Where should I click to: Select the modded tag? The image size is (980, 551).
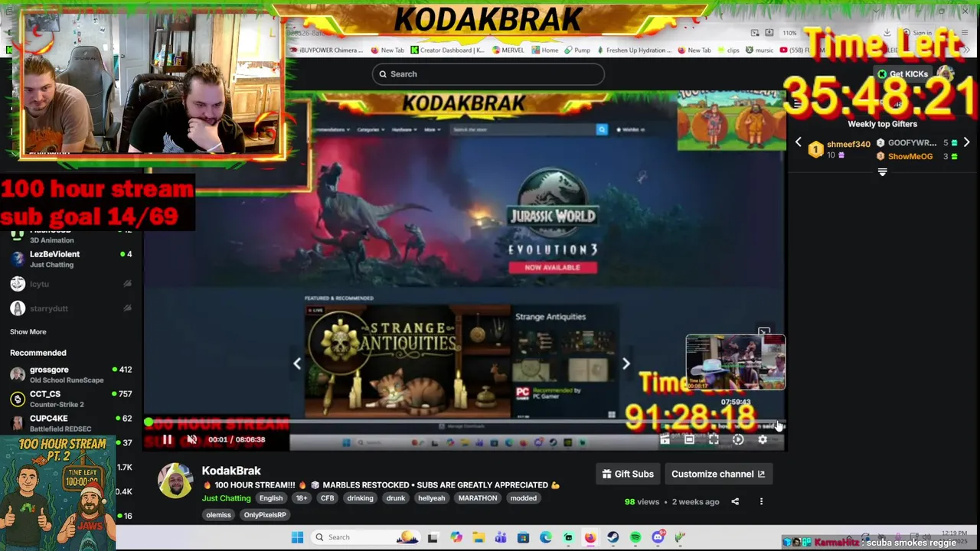tap(524, 498)
